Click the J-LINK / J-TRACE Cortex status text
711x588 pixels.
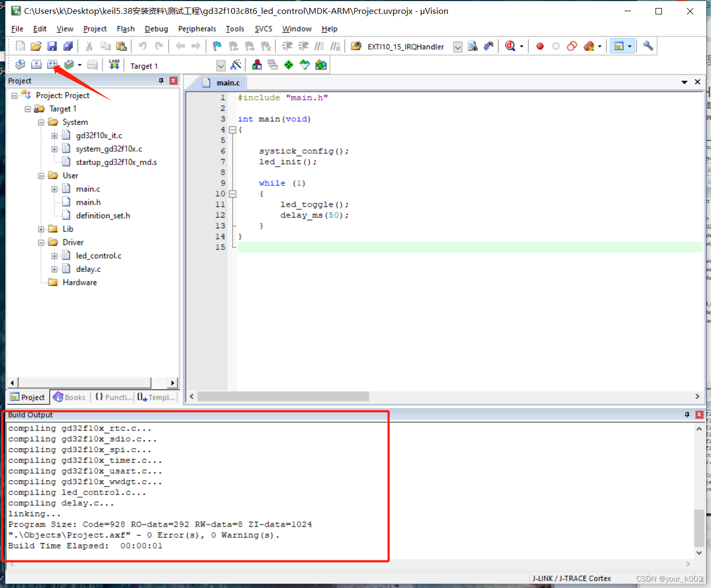(x=571, y=578)
